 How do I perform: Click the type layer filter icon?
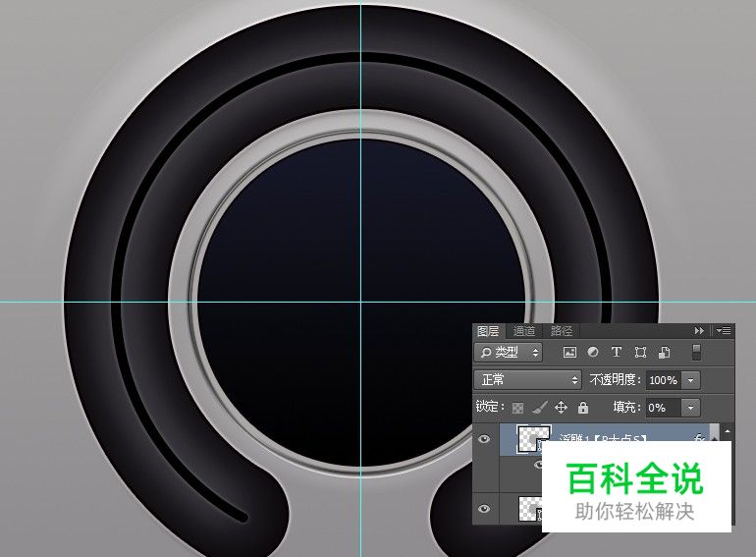[617, 352]
